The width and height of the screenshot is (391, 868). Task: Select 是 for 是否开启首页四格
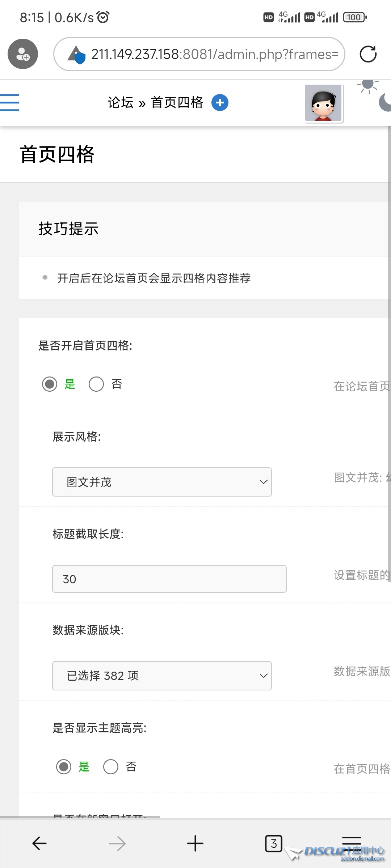tap(50, 384)
